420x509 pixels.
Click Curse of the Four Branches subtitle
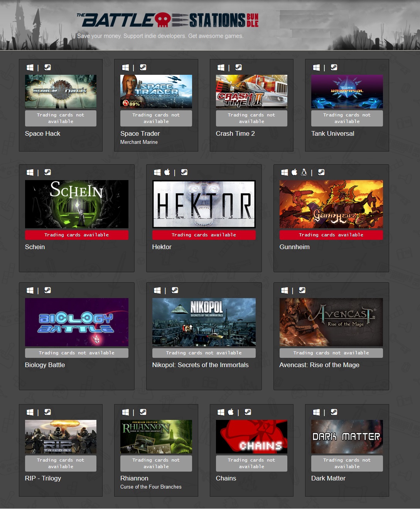(x=151, y=487)
